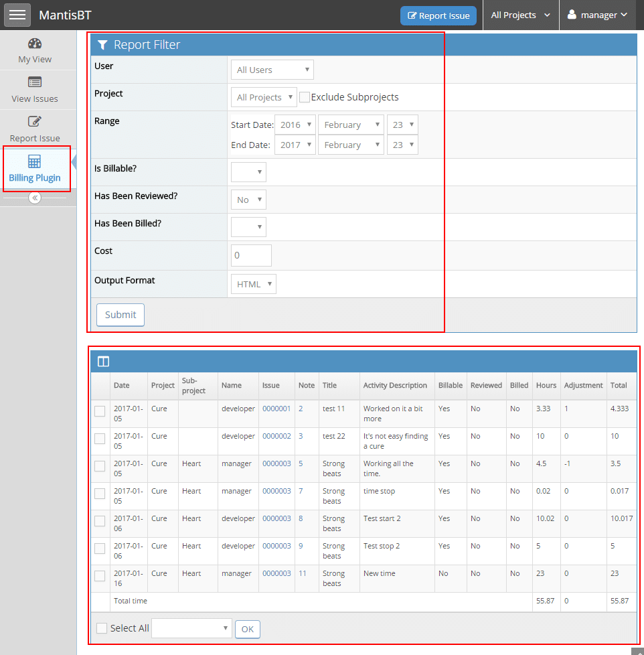Open the Is Billable dropdown
The height and width of the screenshot is (655, 644).
click(x=248, y=172)
